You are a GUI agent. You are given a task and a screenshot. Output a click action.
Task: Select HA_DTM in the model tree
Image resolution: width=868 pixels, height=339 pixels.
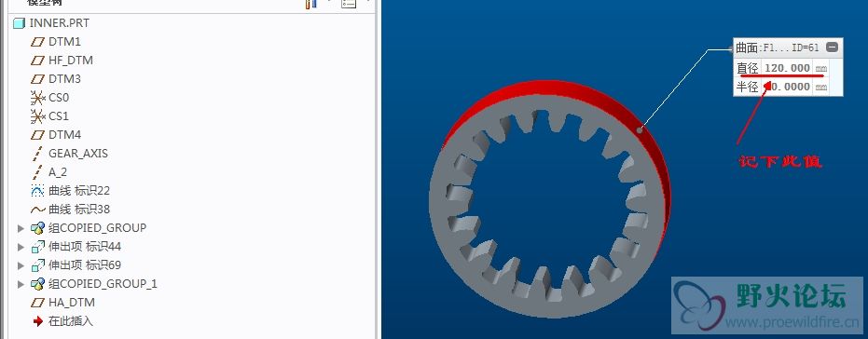click(x=72, y=303)
